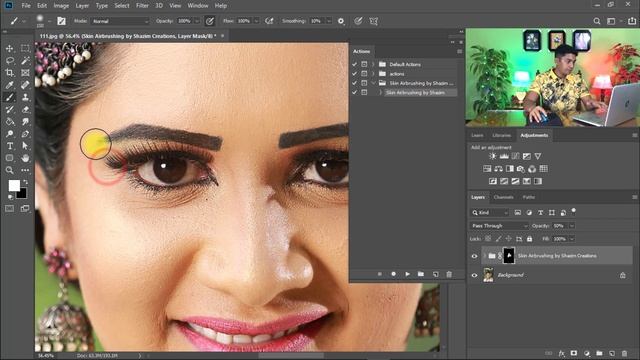Select the Rectangular Marquee tool
Image resolution: width=640 pixels, height=360 pixels.
25,48
